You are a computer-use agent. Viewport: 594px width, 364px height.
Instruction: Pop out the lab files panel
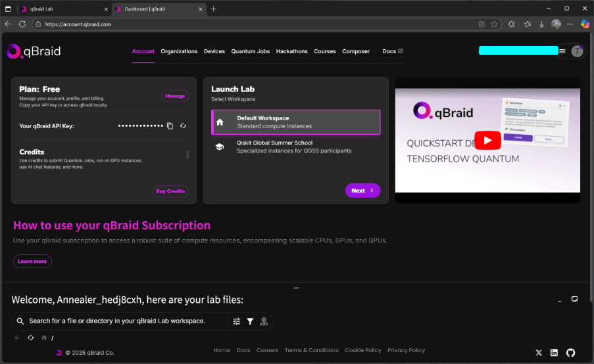(x=575, y=300)
